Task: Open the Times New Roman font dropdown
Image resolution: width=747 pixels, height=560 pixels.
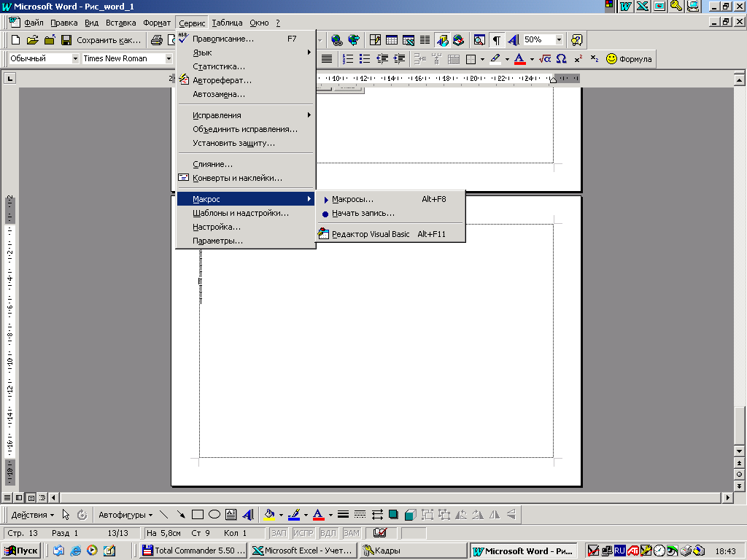Action: [x=169, y=58]
